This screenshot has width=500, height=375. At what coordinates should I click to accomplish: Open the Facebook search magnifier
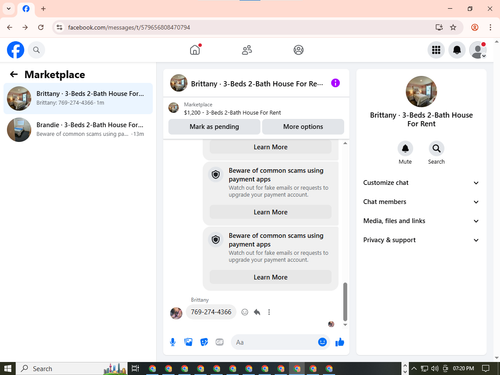(x=36, y=50)
